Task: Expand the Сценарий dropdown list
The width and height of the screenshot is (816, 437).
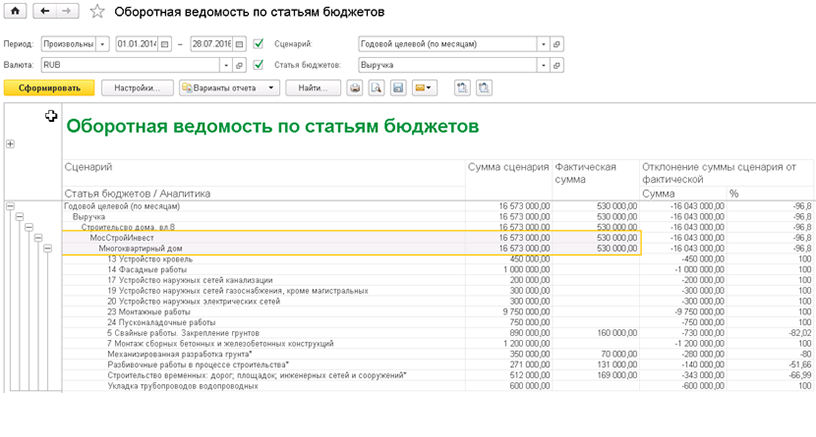Action: pyautogui.click(x=542, y=44)
